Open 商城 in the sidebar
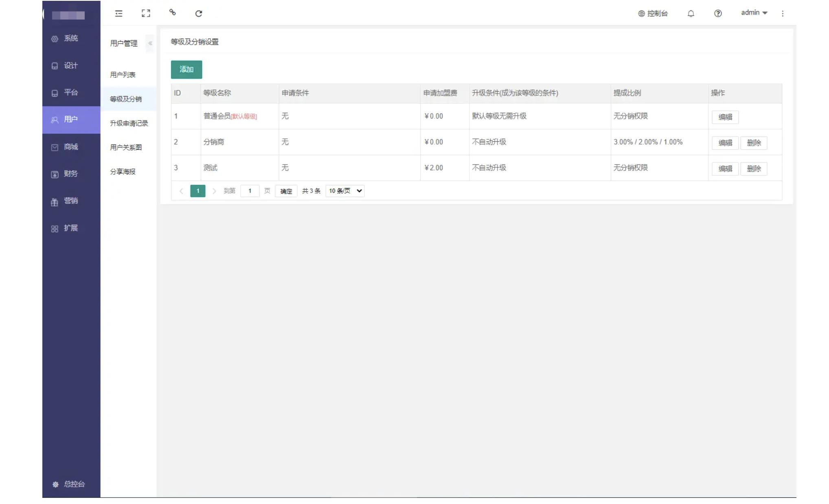The width and height of the screenshot is (829, 504). coord(71,147)
